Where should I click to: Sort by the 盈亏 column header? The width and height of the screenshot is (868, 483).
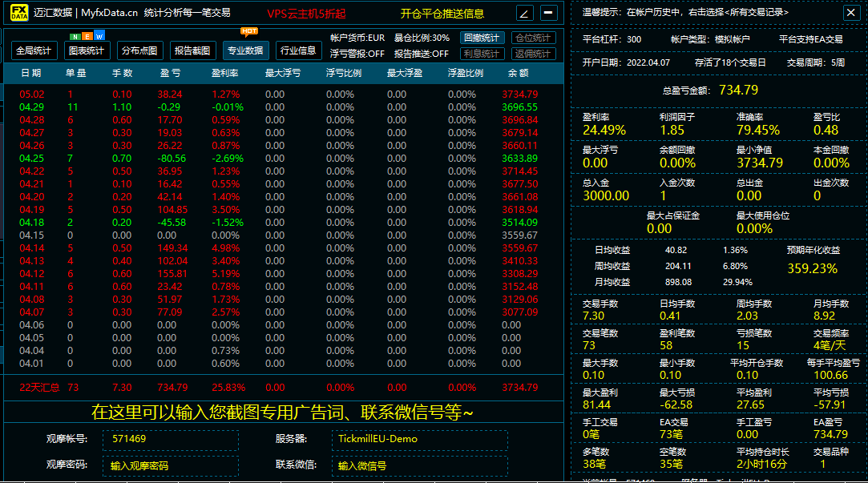[x=170, y=73]
